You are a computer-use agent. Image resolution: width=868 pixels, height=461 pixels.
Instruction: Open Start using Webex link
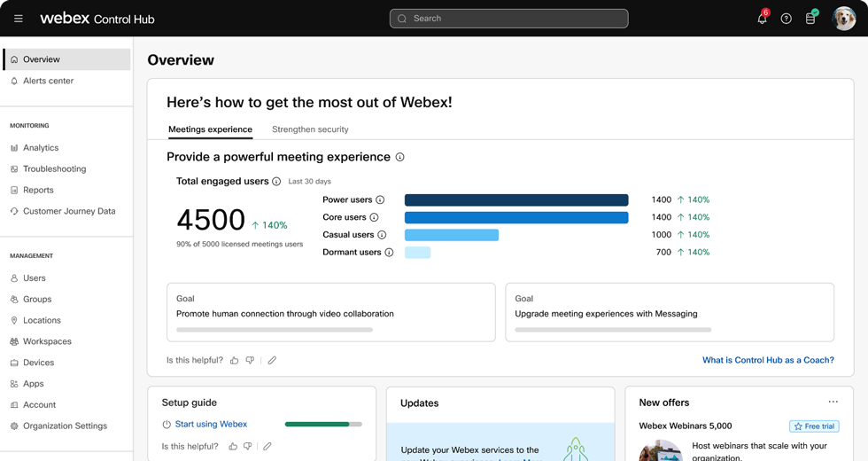pos(211,424)
